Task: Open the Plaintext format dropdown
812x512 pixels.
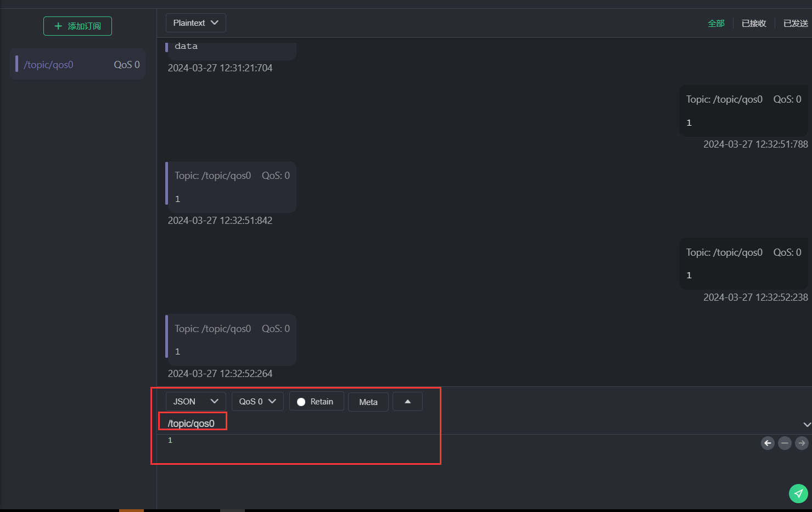Action: coord(195,23)
